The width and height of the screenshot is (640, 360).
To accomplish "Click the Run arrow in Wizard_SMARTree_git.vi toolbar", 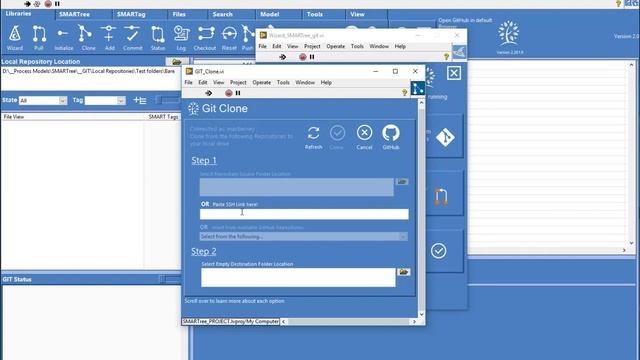I will point(282,57).
